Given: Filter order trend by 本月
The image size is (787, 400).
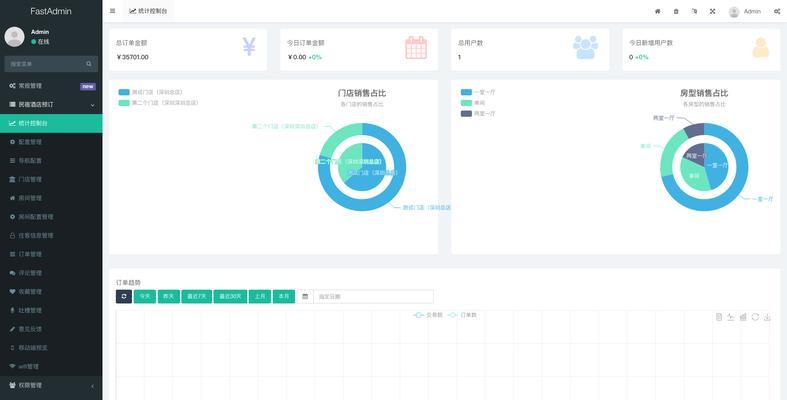Looking at the screenshot, I should (284, 297).
